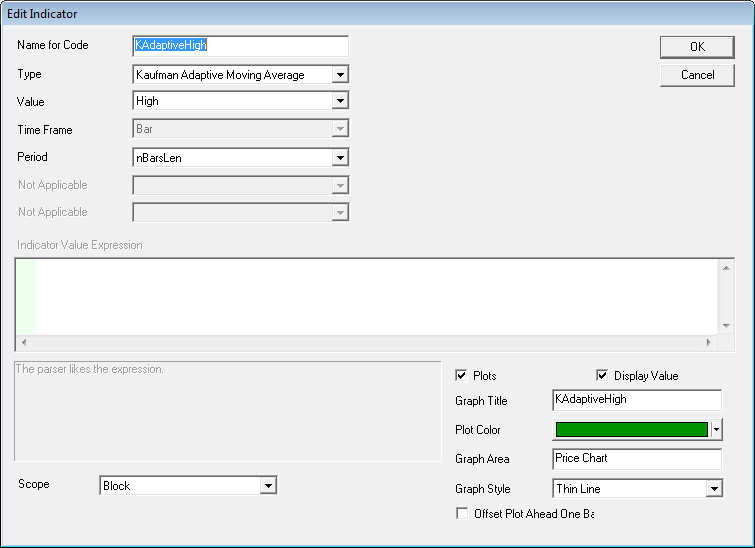Click expression box scroll right arrow
The height and width of the screenshot is (548, 755).
709,342
